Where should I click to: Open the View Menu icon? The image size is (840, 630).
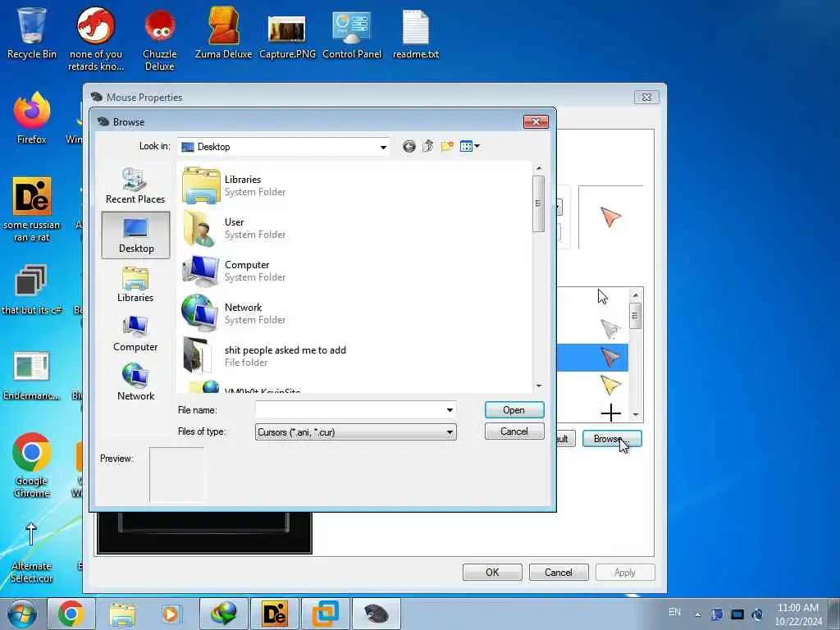pyautogui.click(x=466, y=146)
